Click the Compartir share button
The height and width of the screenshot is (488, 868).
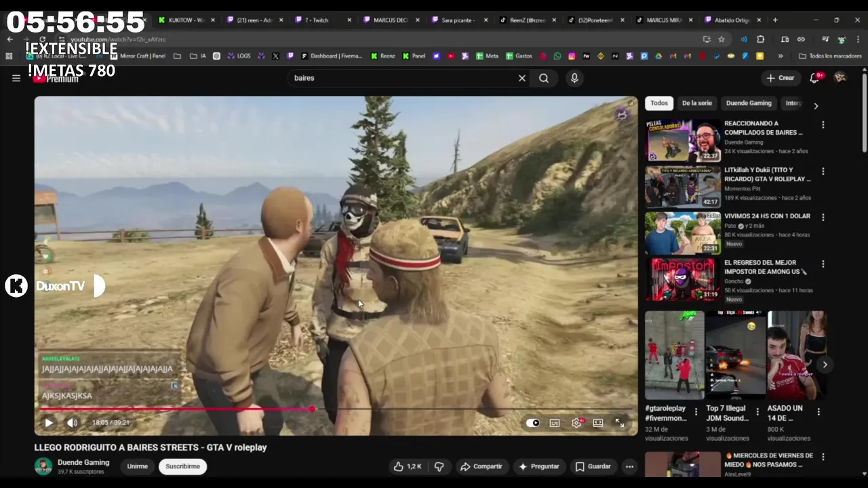[x=481, y=466]
